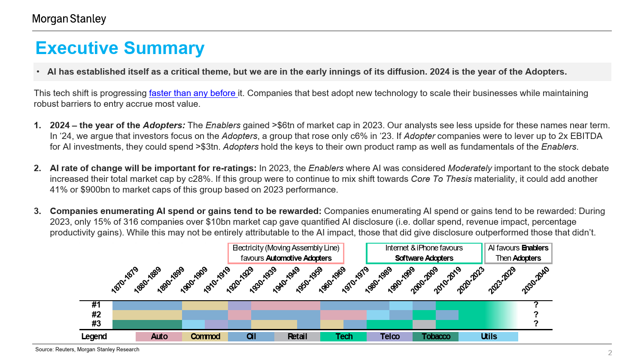Click the question mark in row #3
Image resolution: width=644 pixels, height=362 pixels.
tap(536, 324)
